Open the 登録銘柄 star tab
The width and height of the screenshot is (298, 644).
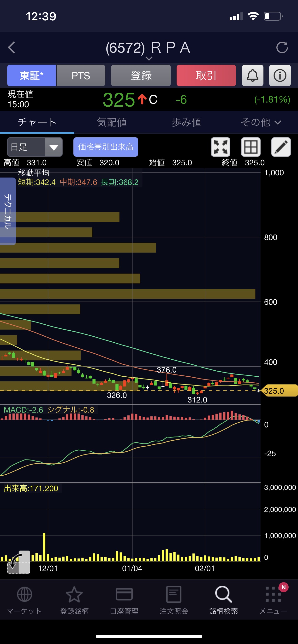point(74,600)
